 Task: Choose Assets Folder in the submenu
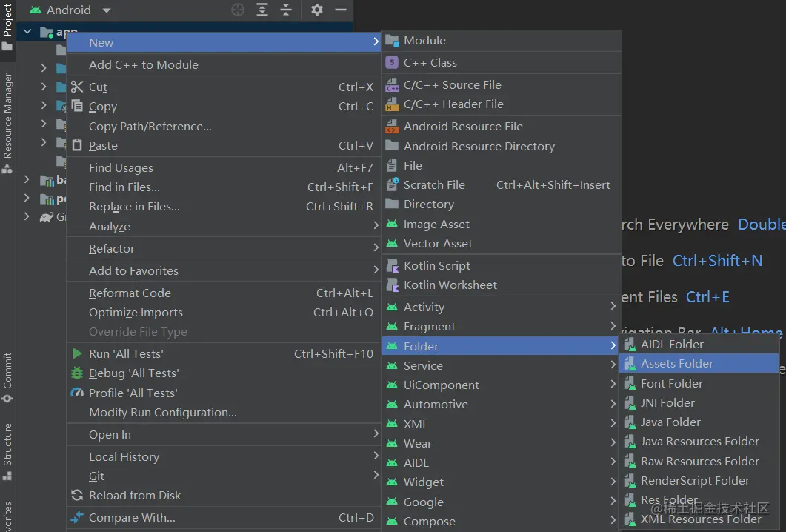click(699, 364)
